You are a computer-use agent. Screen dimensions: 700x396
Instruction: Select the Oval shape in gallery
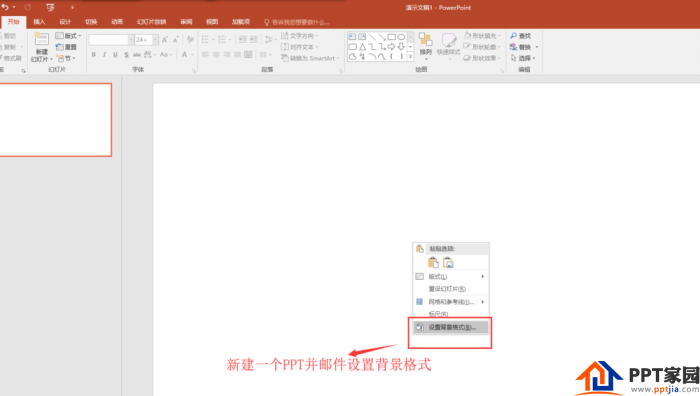click(x=401, y=37)
